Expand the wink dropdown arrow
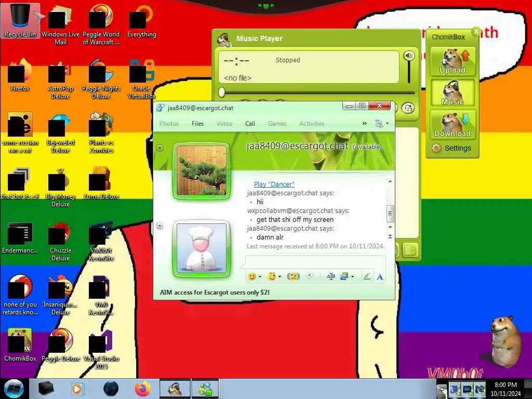Image resolution: width=532 pixels, height=399 pixels. pos(280,277)
